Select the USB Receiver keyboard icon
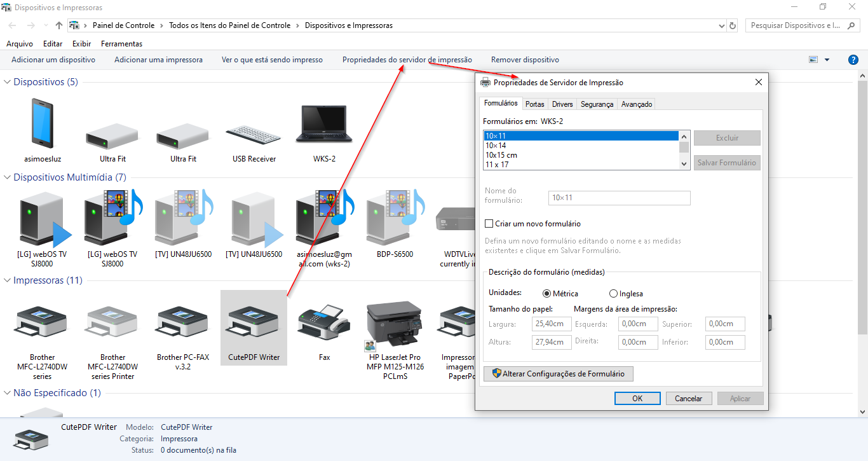Screen dimensions: 868x461 254,135
